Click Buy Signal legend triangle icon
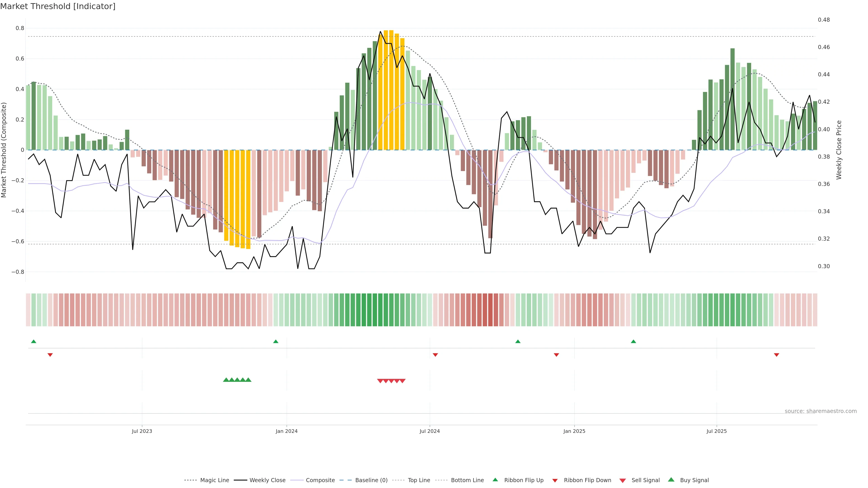This screenshot has width=868, height=488. coord(671,480)
